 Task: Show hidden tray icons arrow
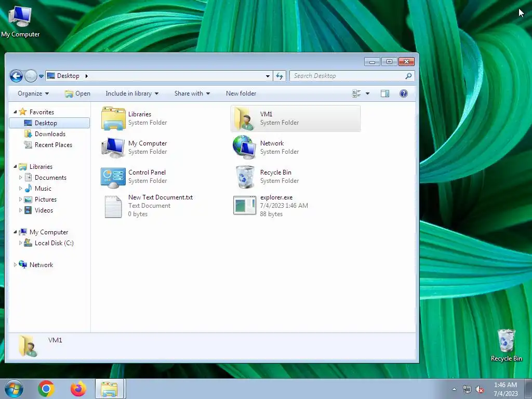tap(454, 390)
